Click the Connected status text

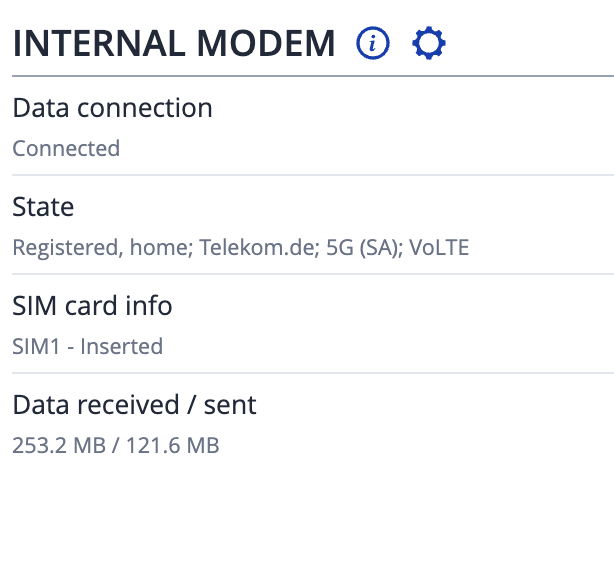coord(66,149)
